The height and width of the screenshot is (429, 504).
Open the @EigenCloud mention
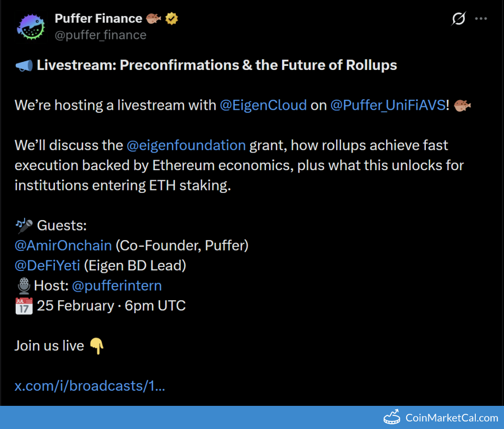click(x=263, y=105)
